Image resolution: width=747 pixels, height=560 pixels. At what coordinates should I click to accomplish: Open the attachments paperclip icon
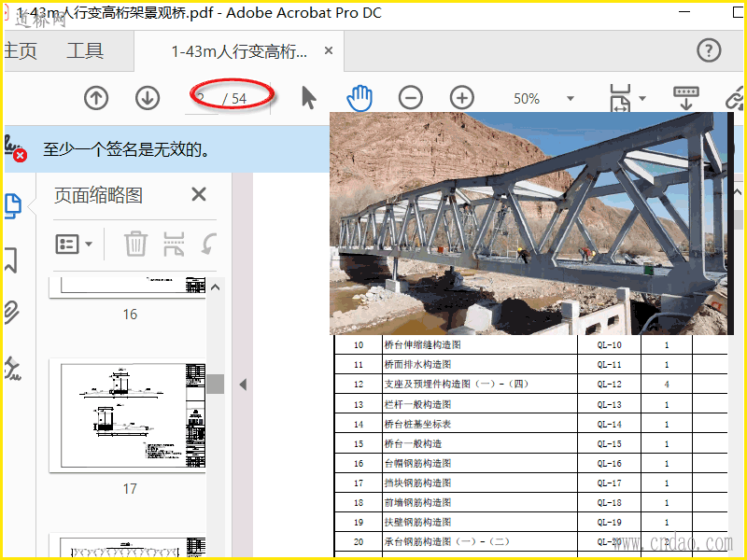click(x=11, y=313)
